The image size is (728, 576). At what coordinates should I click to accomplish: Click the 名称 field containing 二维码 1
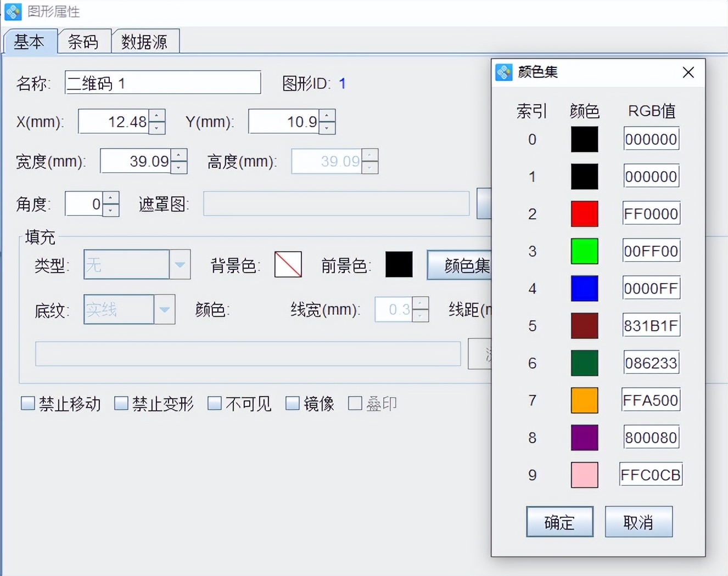163,82
